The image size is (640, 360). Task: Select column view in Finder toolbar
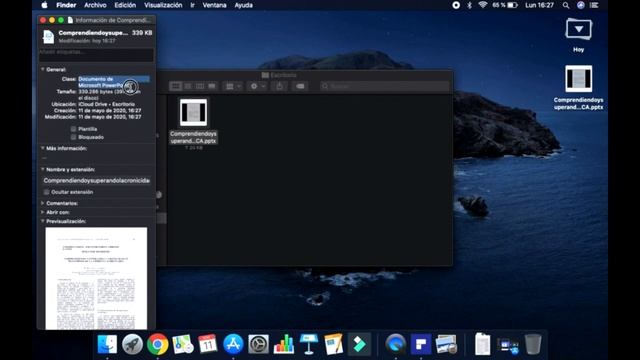tap(200, 86)
